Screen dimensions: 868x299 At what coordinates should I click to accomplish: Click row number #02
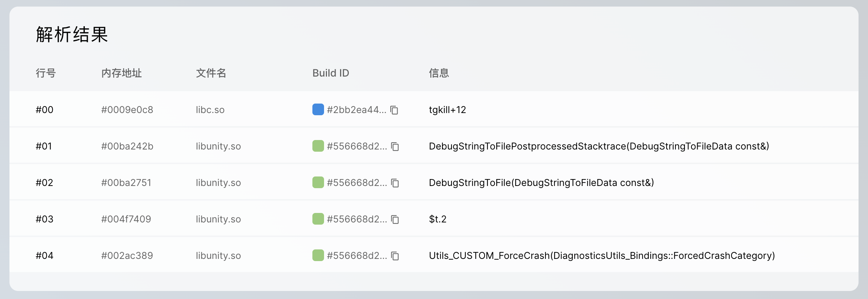click(x=44, y=183)
